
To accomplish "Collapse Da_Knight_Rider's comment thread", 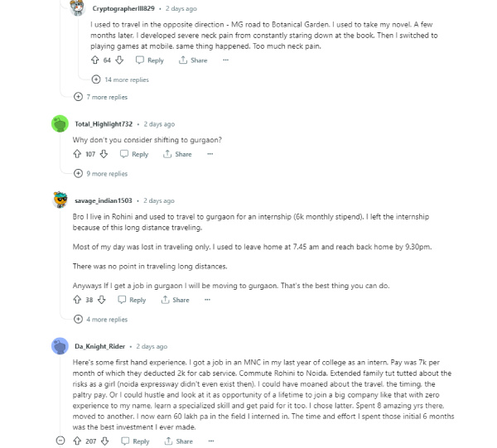I will [60, 441].
